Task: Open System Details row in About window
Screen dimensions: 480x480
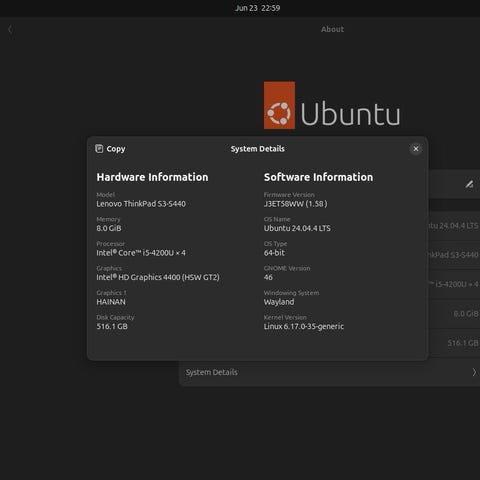Action: click(329, 372)
